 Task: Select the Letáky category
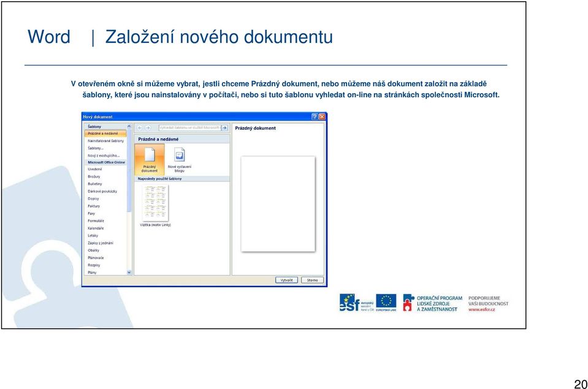(93, 236)
